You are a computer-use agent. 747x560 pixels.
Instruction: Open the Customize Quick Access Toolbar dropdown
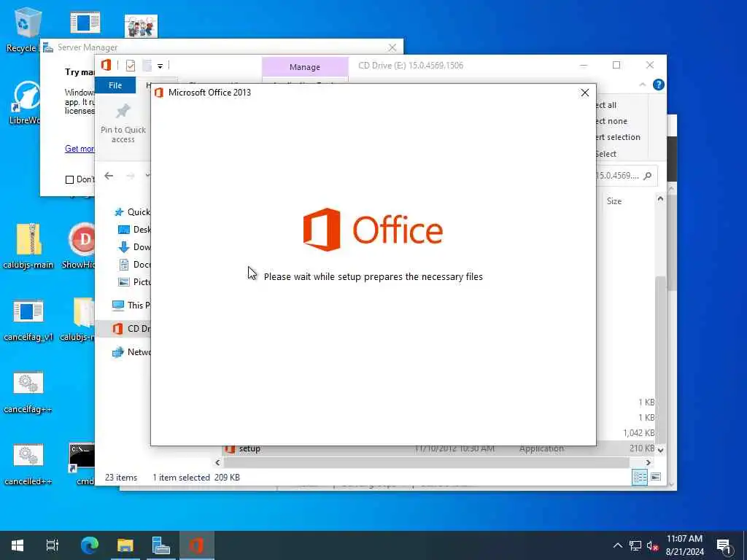tap(160, 66)
